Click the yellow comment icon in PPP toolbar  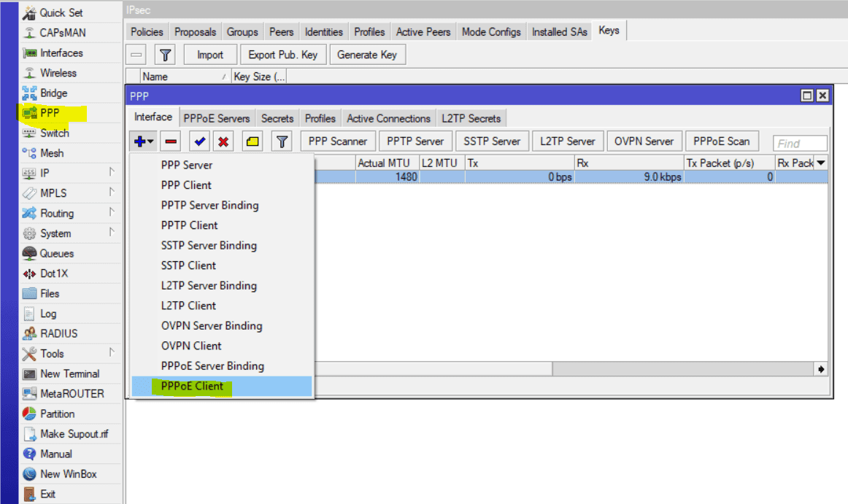(x=253, y=141)
